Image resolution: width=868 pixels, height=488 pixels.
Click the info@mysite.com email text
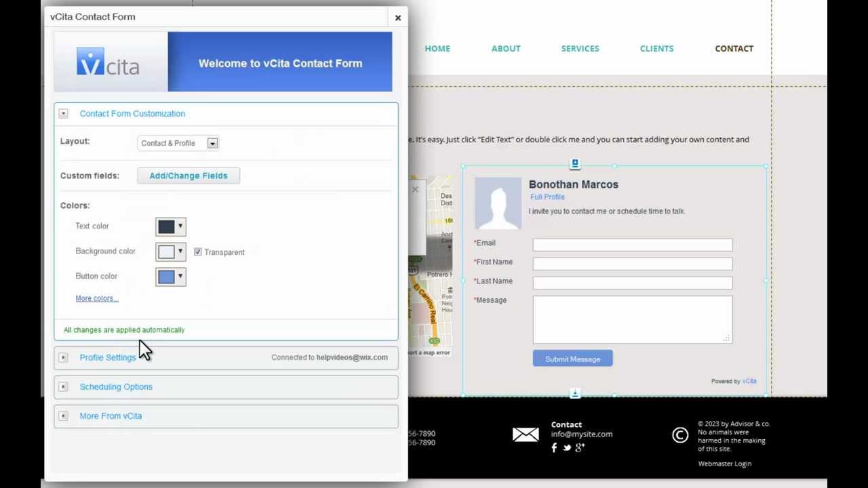pos(582,434)
